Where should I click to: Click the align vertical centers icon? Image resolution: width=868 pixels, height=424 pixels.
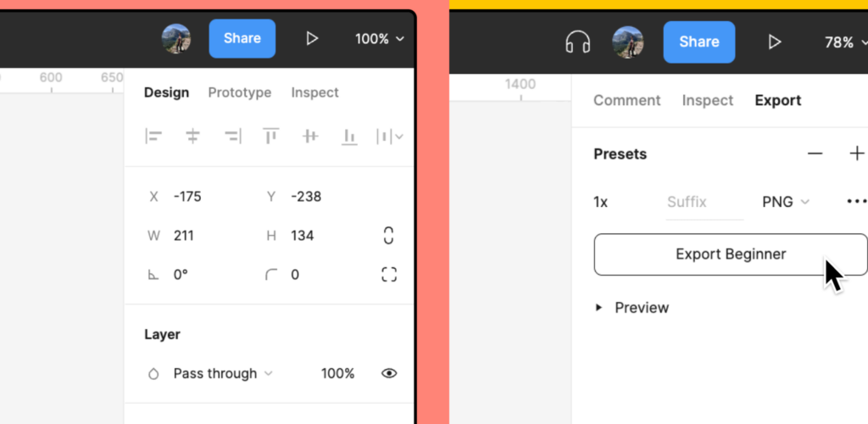point(310,136)
